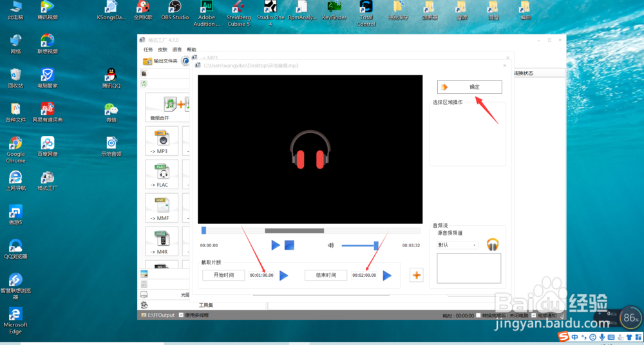Open 示范音频 desktop file
This screenshot has width=644, height=345.
tap(111, 147)
